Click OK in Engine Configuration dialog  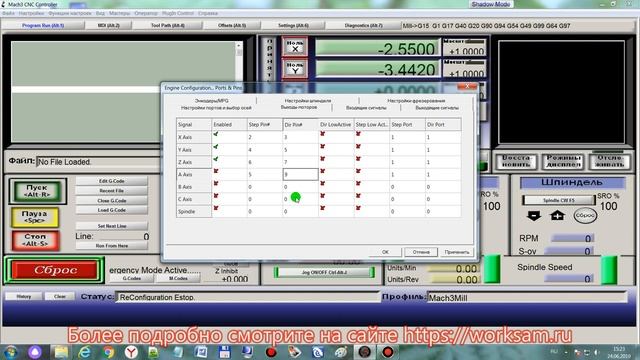[385, 252]
